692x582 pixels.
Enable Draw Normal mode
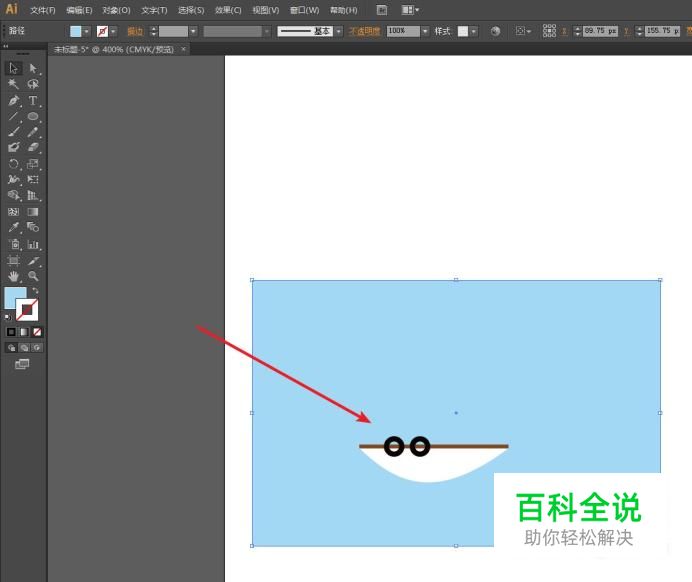coord(11,348)
